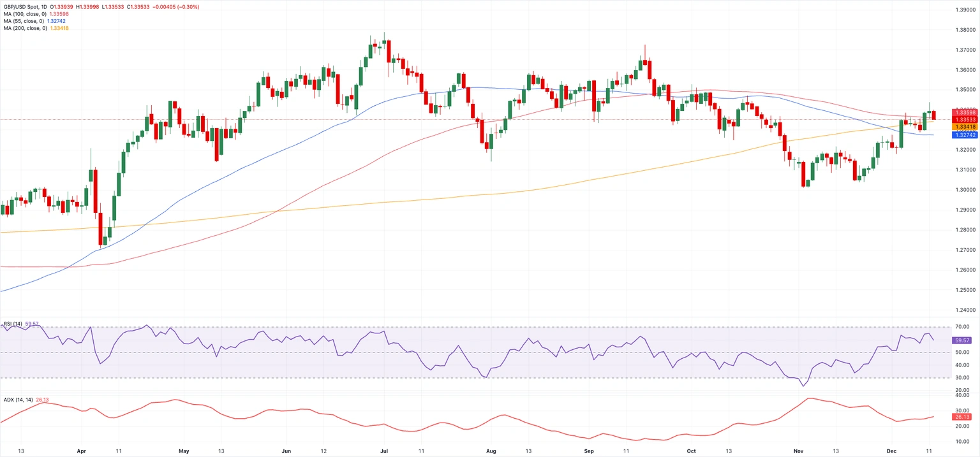This screenshot has height=457, width=980.
Task: Click the Apr label on time axis
Action: 81,451
